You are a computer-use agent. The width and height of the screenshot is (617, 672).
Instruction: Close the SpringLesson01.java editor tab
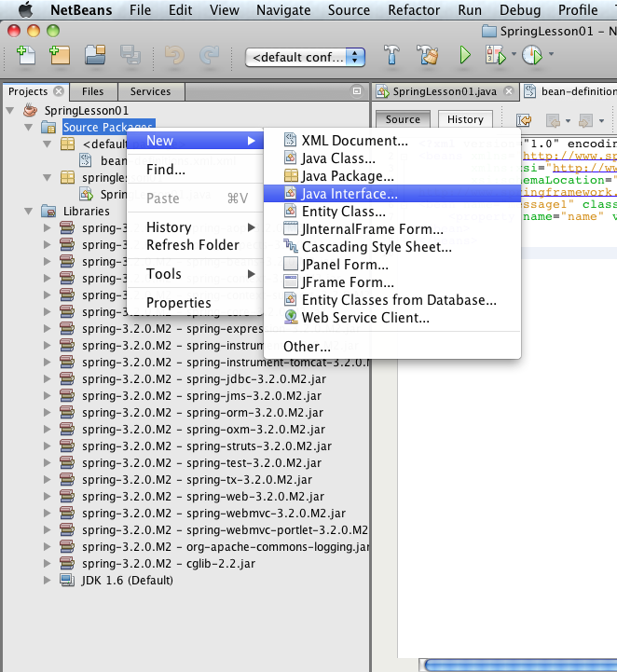pos(509,90)
